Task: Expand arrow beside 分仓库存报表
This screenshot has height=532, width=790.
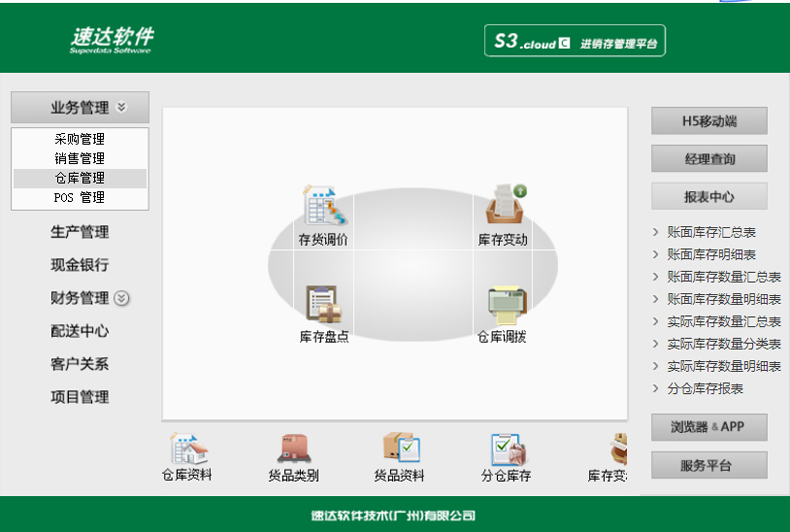Action: pyautogui.click(x=655, y=388)
